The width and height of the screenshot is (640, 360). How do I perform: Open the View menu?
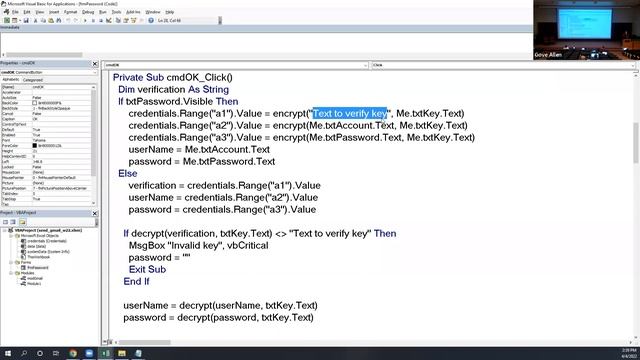coord(40,12)
